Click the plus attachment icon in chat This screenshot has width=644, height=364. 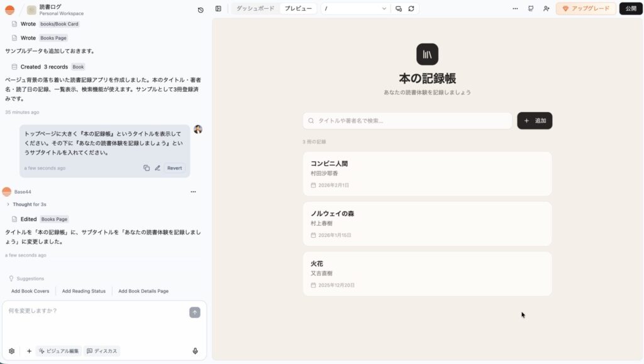(x=29, y=351)
